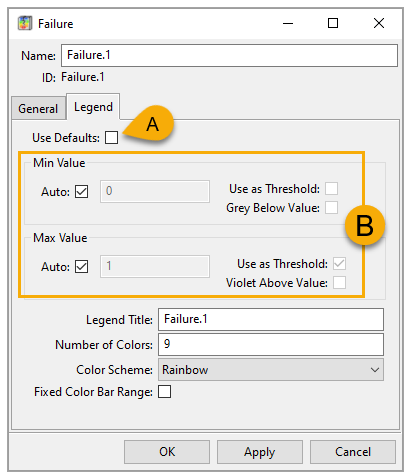Uncheck Auto under Max Value

[x=82, y=267]
